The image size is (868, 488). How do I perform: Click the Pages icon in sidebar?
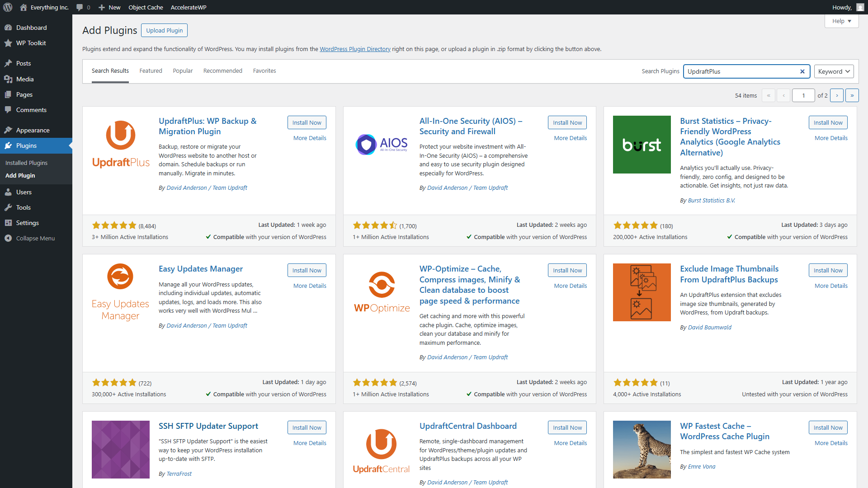[x=8, y=94]
